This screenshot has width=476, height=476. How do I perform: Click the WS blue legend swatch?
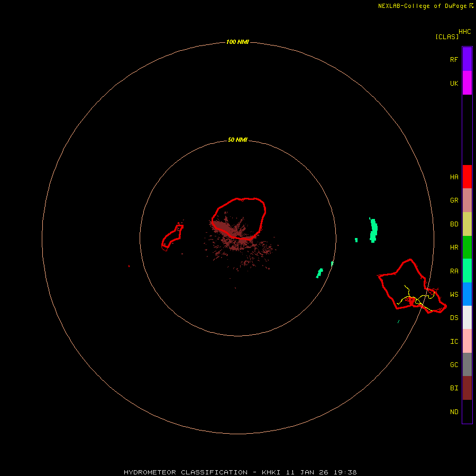coord(467,294)
